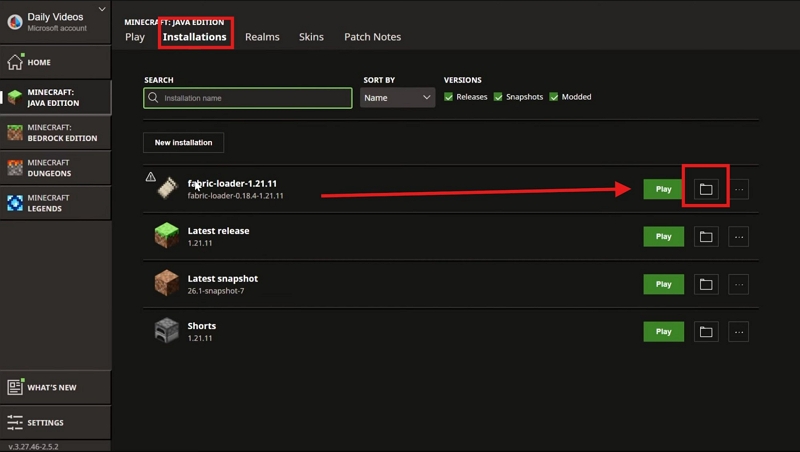Open the fabric-loader installation folder icon
The height and width of the screenshot is (452, 800).
coord(706,189)
